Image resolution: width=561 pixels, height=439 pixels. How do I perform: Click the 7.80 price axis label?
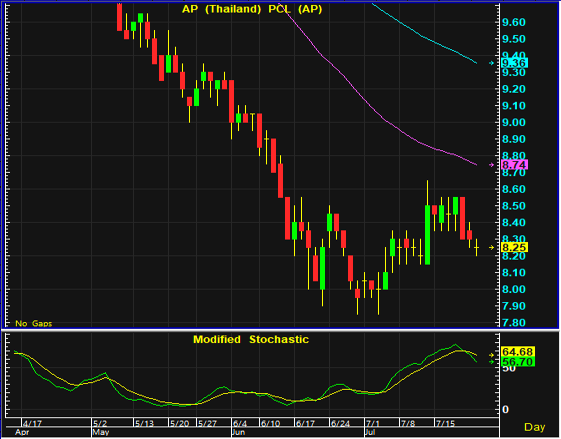(x=514, y=323)
